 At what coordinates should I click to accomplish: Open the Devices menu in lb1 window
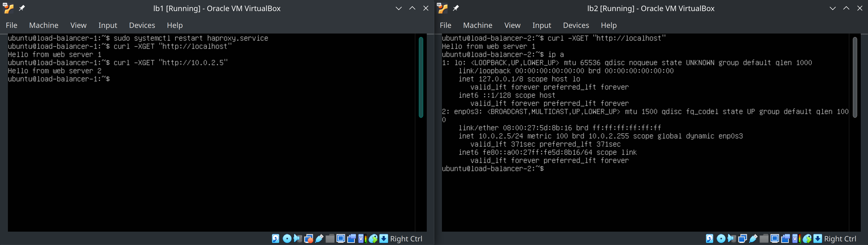click(x=142, y=25)
